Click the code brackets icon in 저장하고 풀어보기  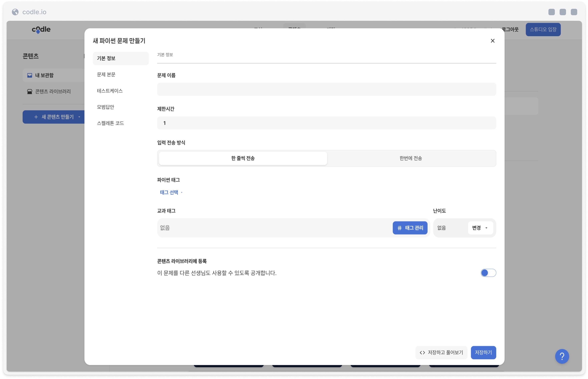pos(422,352)
